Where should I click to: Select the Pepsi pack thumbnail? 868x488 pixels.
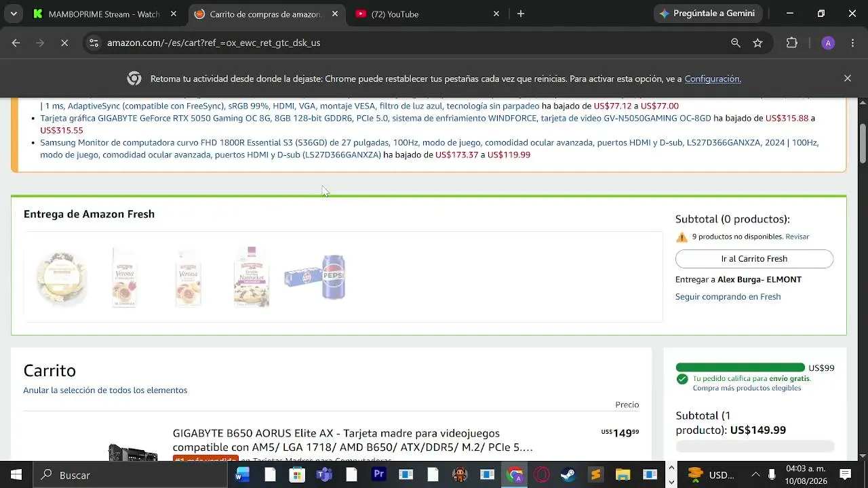(x=315, y=277)
